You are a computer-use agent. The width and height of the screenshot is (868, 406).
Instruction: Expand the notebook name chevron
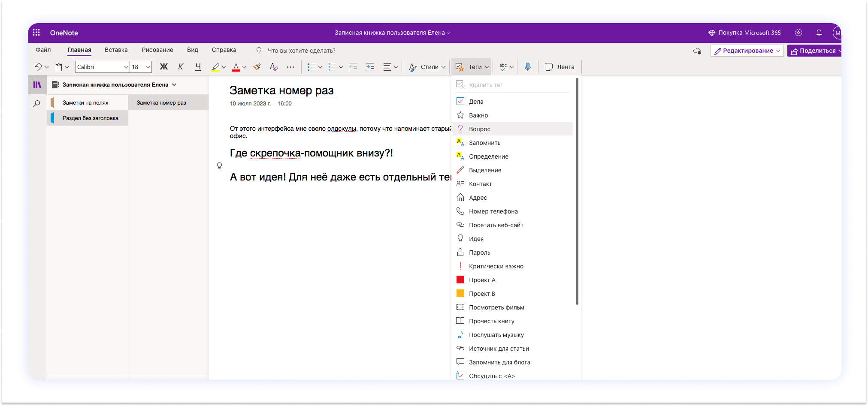174,84
